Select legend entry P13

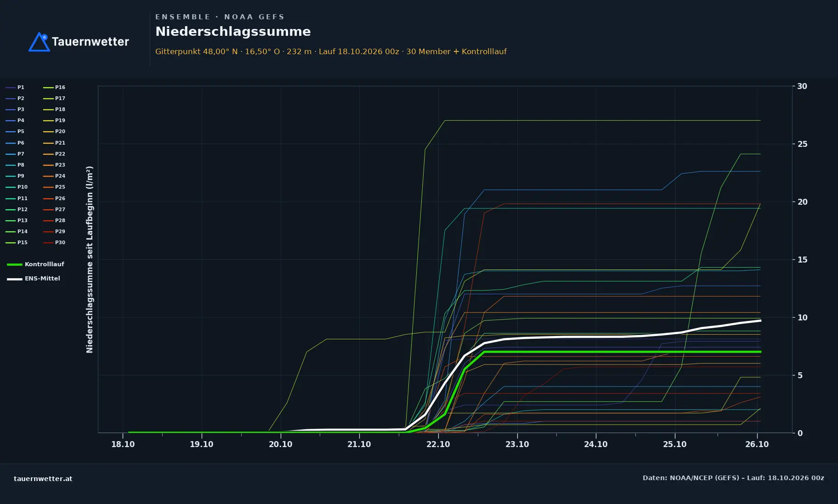point(17,220)
